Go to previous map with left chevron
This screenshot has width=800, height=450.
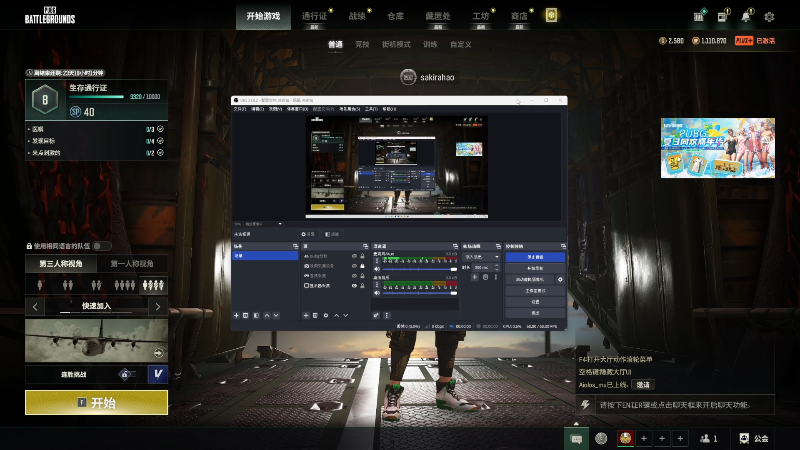tap(35, 306)
